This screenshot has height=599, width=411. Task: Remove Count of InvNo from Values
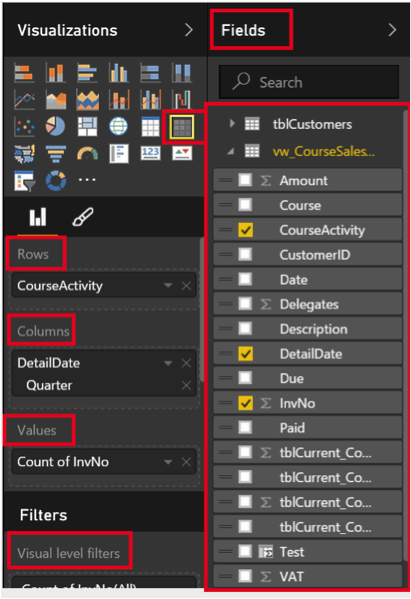186,462
